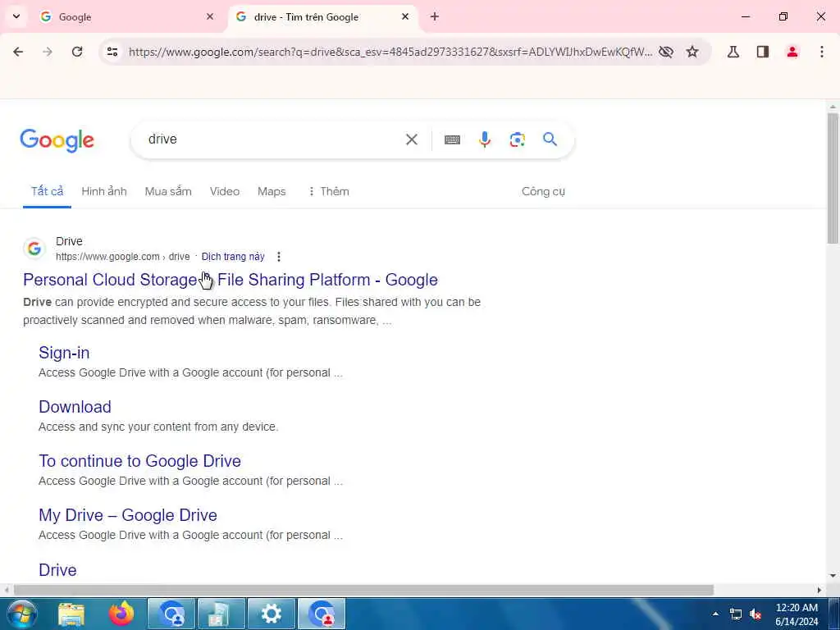
Task: Open the red profile avatar
Action: pyautogui.click(x=792, y=52)
